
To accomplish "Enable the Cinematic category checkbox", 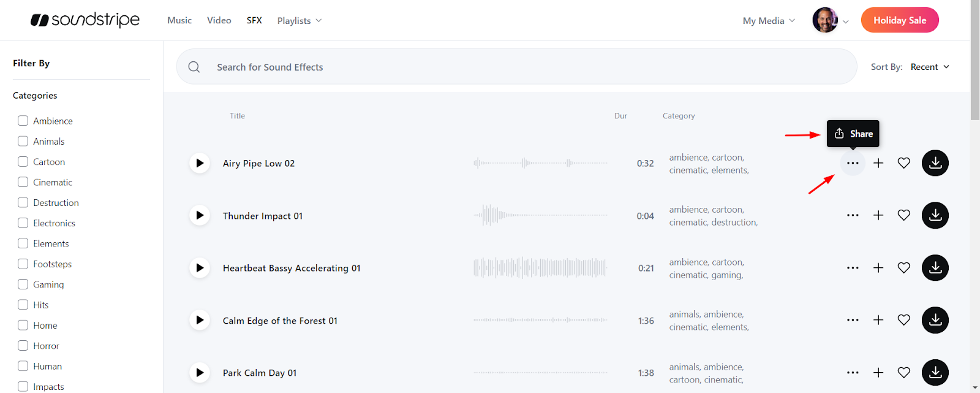I will 23,182.
